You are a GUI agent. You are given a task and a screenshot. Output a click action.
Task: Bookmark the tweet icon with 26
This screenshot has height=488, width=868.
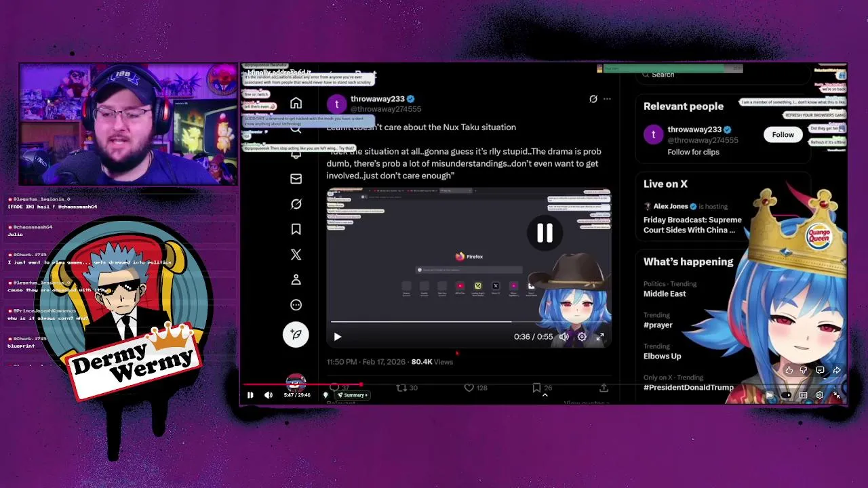(x=536, y=388)
